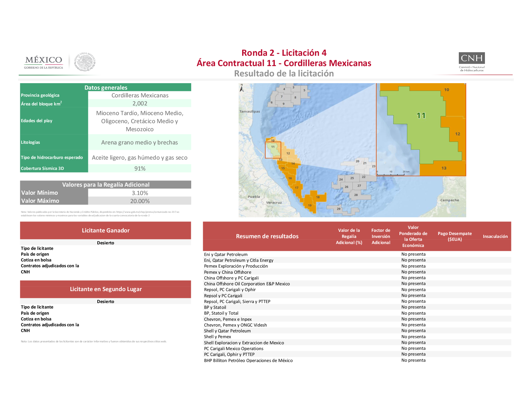Click 'Arena grano medio y brechas' value
Image resolution: width=532 pixels, height=411 pixels.
tap(140, 142)
